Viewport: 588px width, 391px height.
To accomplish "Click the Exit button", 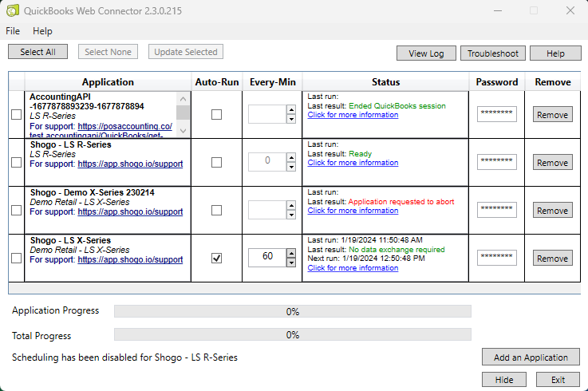I will pyautogui.click(x=558, y=380).
